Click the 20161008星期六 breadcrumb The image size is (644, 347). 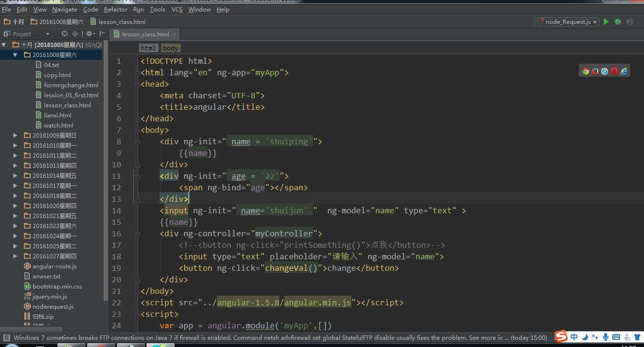57,22
